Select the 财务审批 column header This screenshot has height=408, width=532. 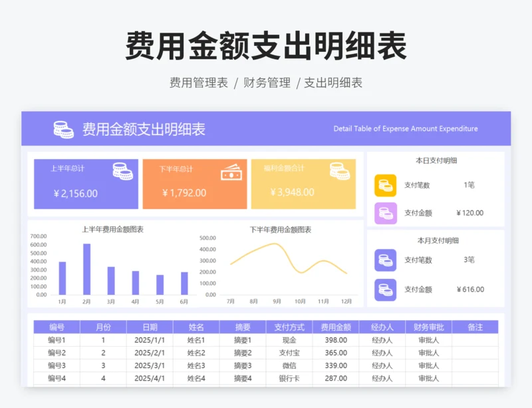click(x=428, y=327)
